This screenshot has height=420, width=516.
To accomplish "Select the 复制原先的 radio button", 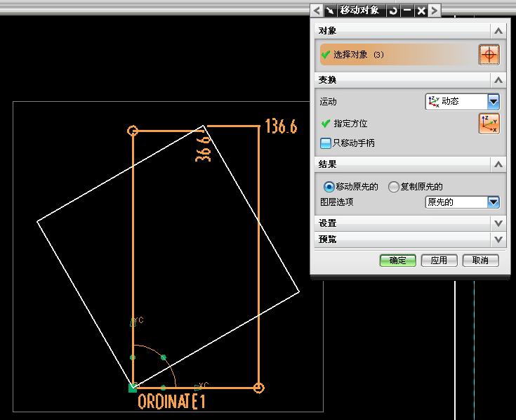I will tap(393, 187).
